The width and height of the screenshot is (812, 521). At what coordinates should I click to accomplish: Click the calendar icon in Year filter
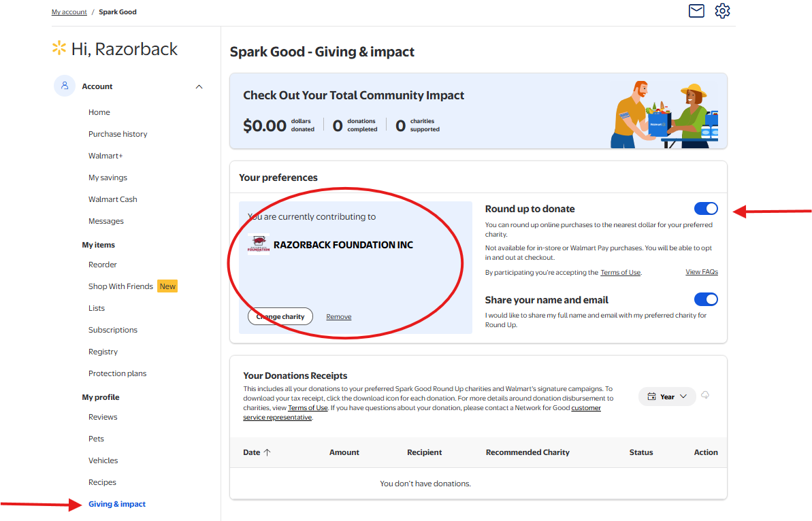point(651,397)
